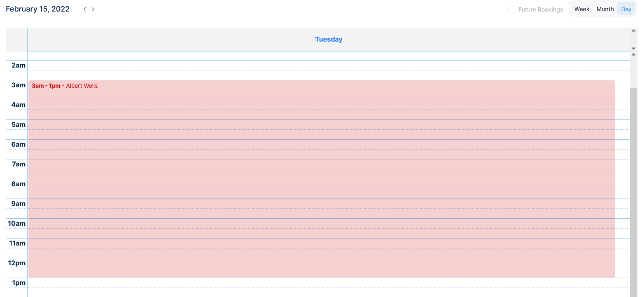Select the empty 1pm time slot
This screenshot has width=644, height=297.
point(329,283)
